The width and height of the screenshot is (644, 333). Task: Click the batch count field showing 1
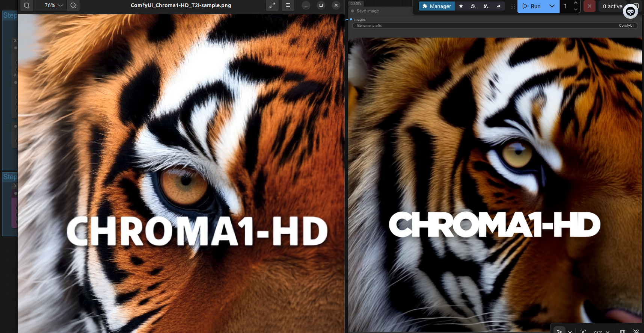click(x=566, y=6)
